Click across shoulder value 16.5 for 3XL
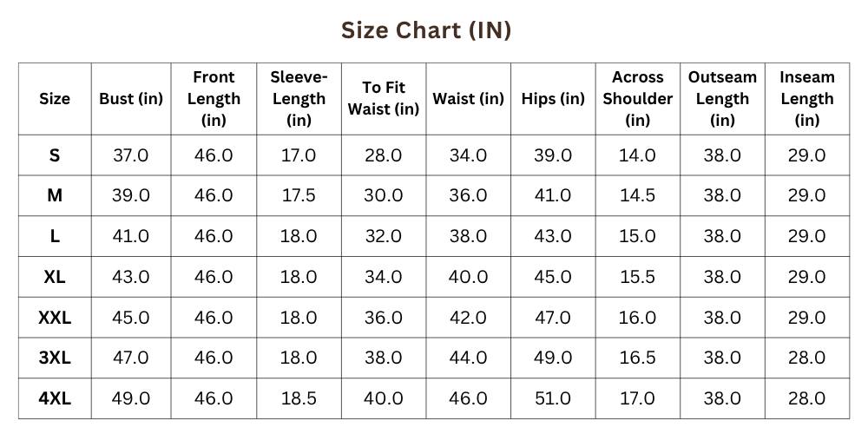 (638, 358)
